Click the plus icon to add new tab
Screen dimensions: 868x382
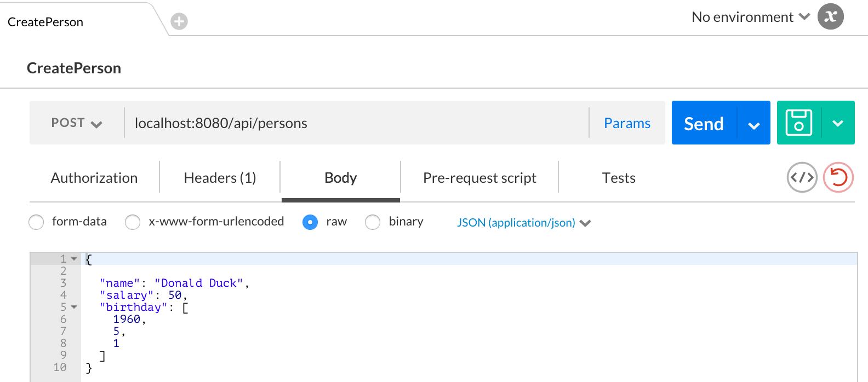[x=179, y=21]
